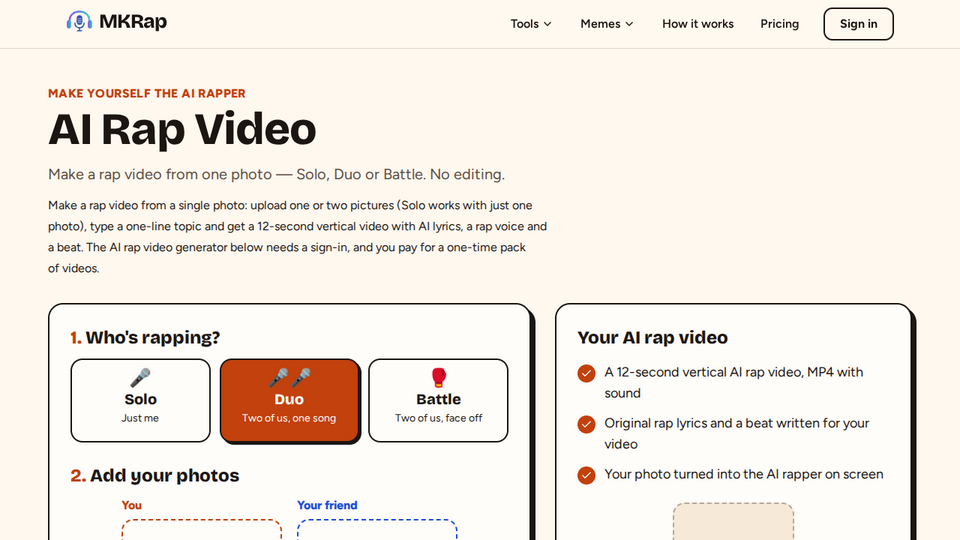Click the Sign in button
This screenshot has width=960, height=540.
(858, 24)
